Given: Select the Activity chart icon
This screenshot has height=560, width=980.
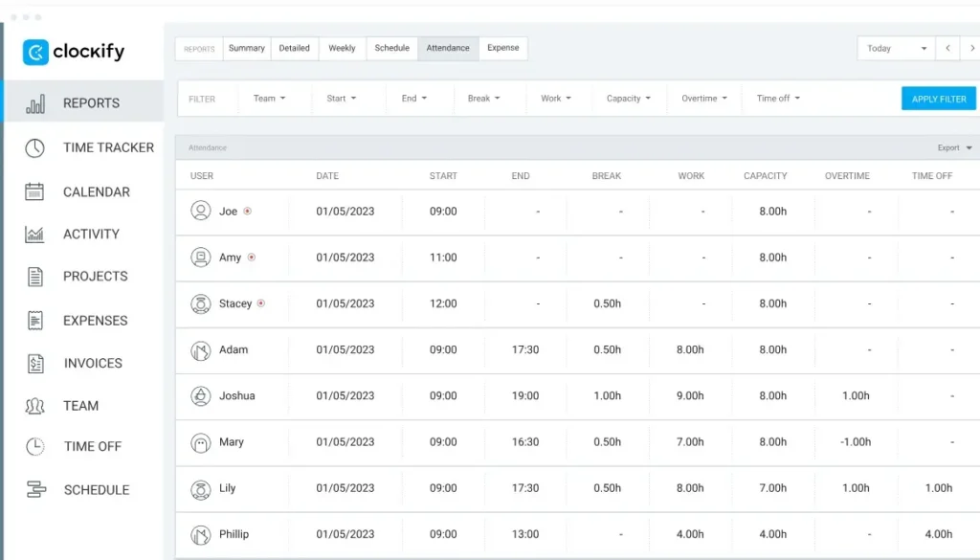Looking at the screenshot, I should click(35, 234).
